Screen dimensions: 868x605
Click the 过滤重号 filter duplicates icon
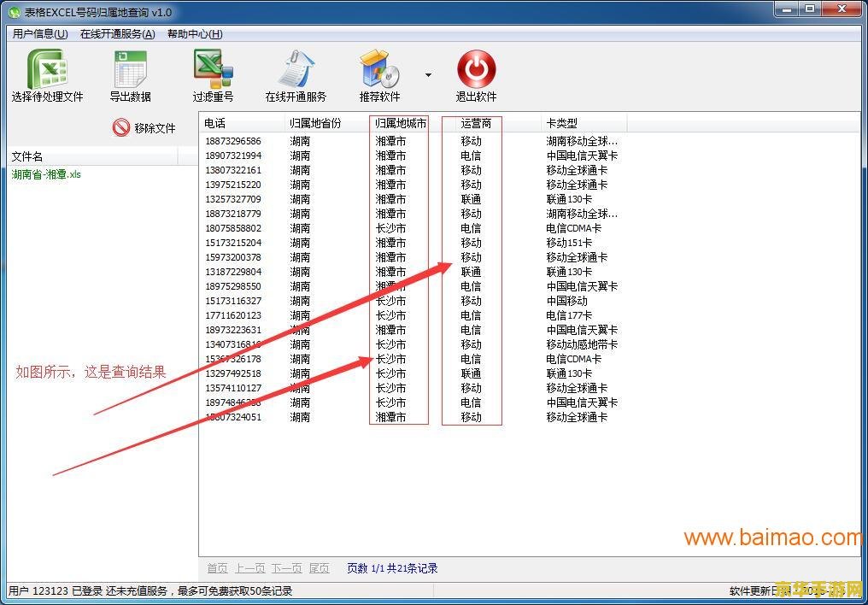(213, 73)
